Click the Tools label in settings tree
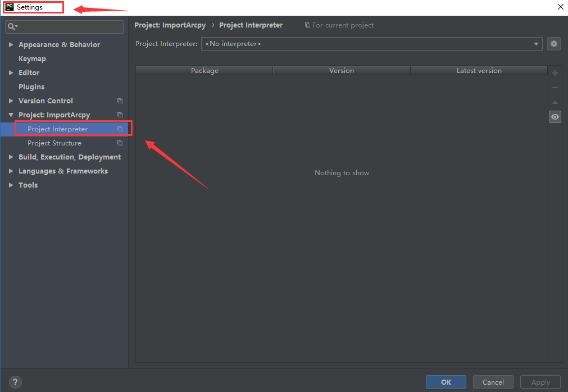Screen dimensions: 568x392 coord(28,185)
